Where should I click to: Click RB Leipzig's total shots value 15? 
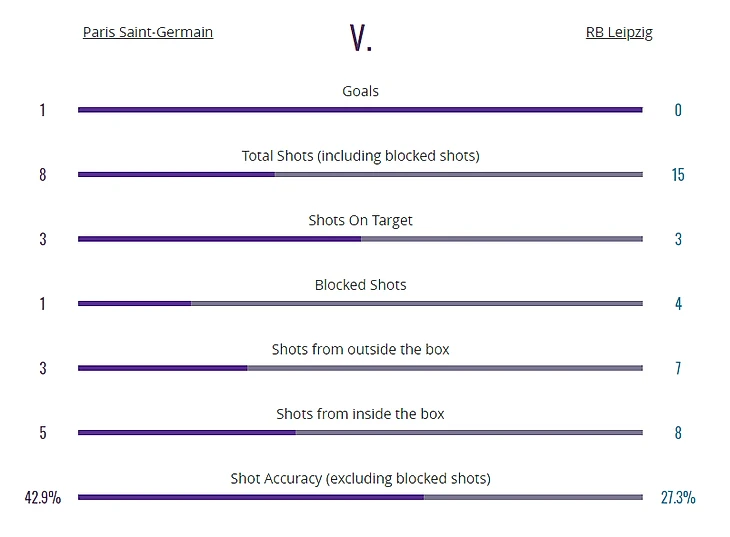coord(678,175)
